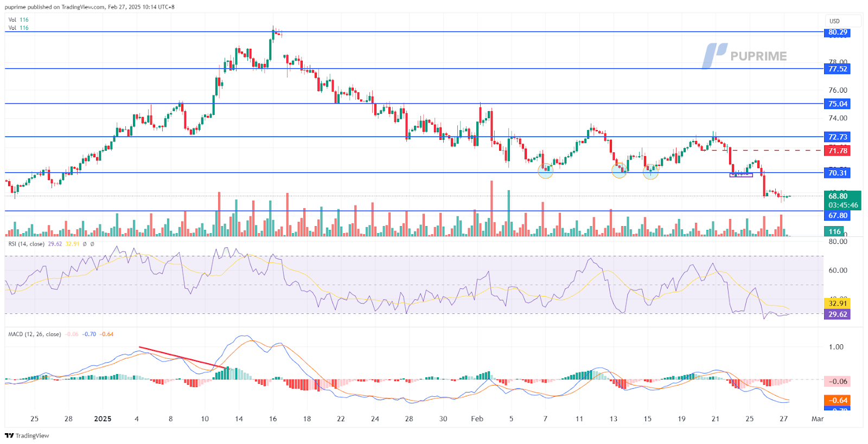Select the red trend line on MACD pane
Viewport: 868px width, 444px height.
coord(183,358)
